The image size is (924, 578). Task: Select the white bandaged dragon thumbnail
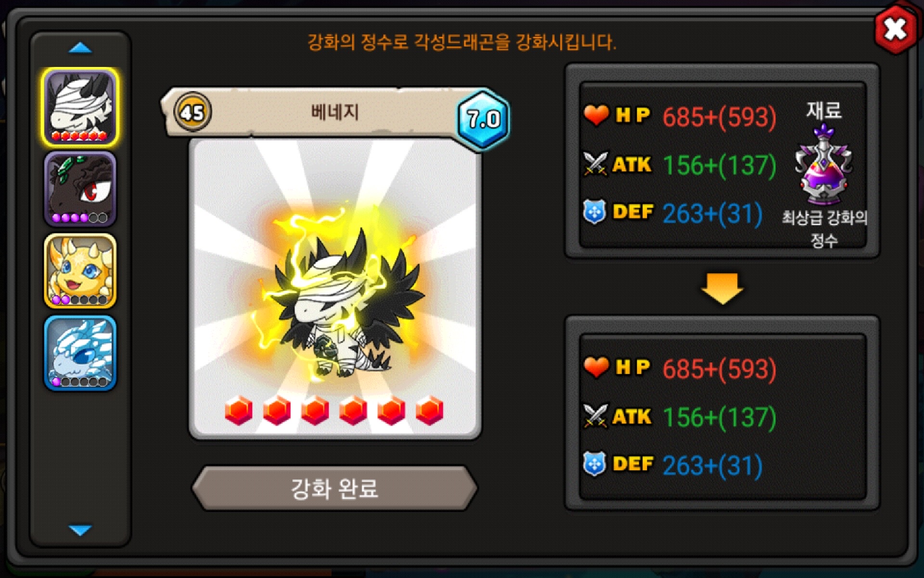pyautogui.click(x=80, y=107)
